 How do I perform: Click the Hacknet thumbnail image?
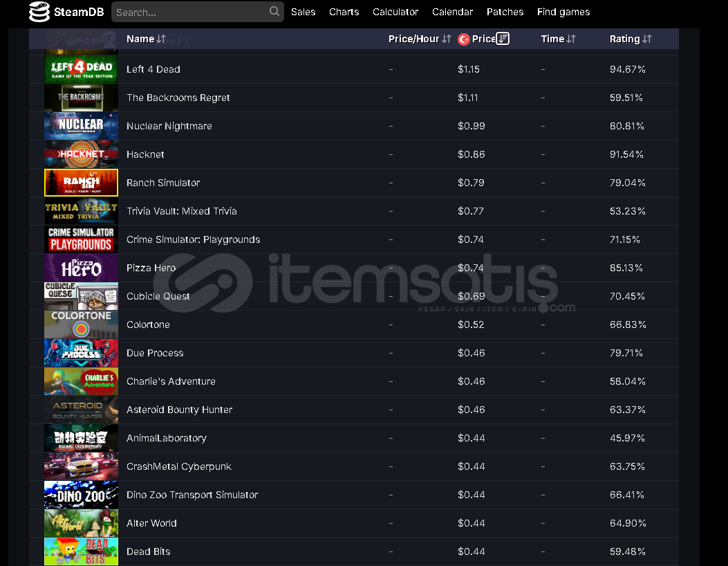click(82, 154)
